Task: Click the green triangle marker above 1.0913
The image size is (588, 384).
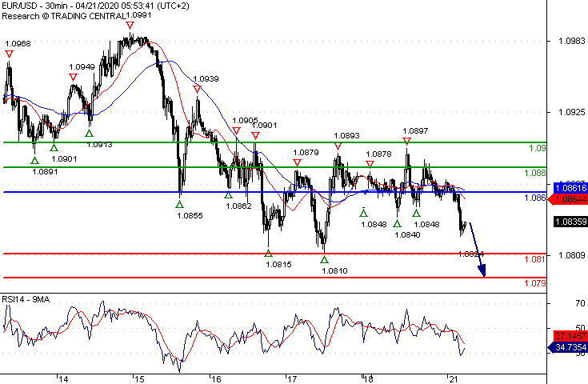Action: click(89, 133)
